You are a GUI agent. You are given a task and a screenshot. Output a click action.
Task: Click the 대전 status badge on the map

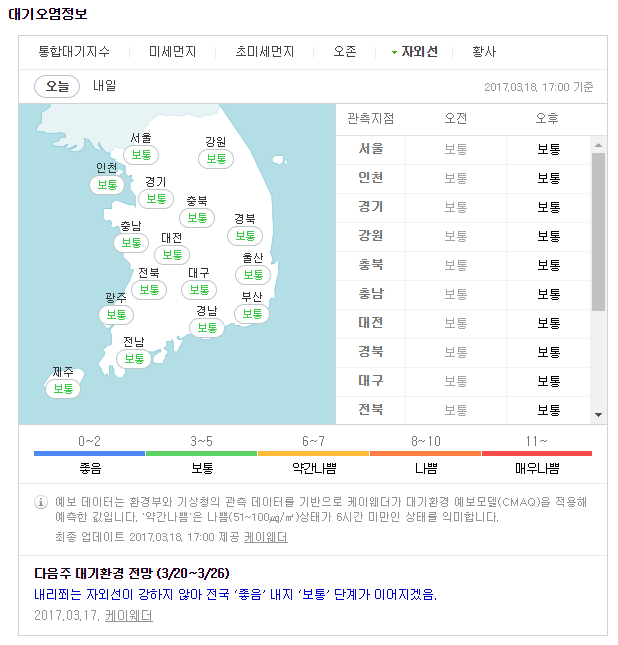(172, 255)
